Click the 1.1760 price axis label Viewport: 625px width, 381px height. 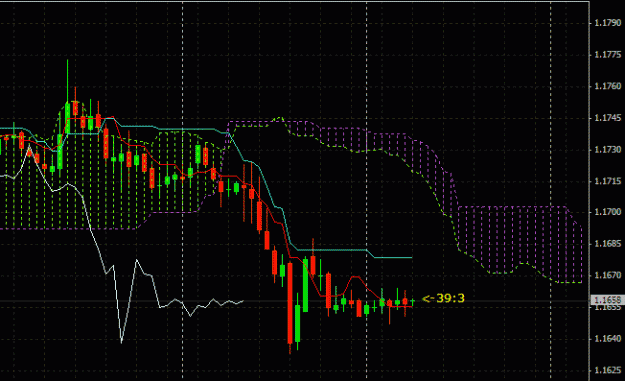pos(607,86)
